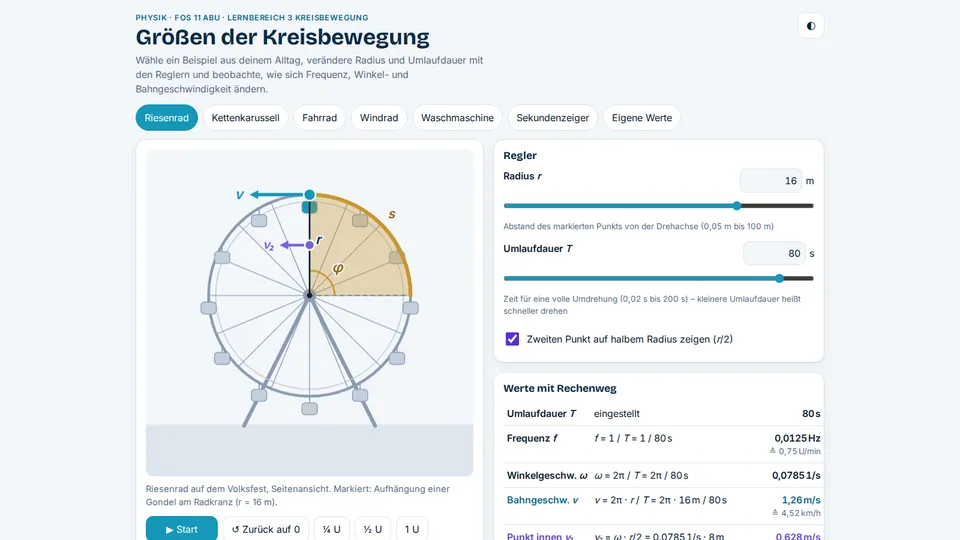Open the Windrad example
Screen dimensions: 960x540
pos(379,118)
